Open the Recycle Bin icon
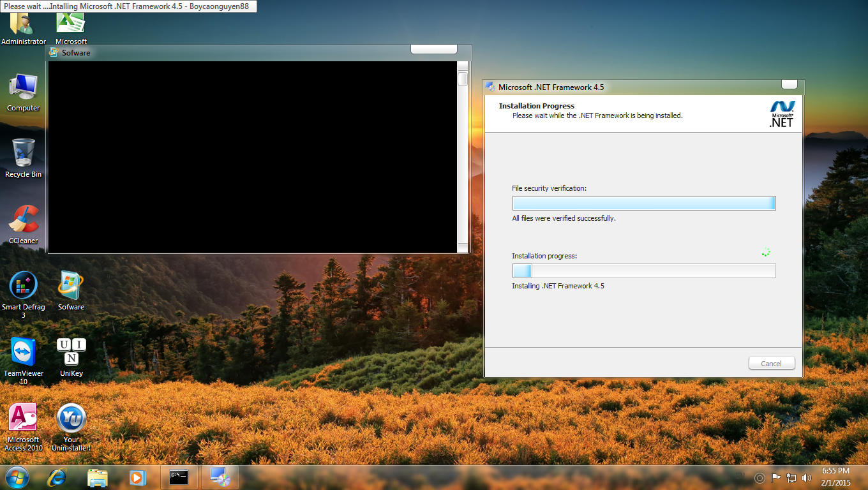868x490 pixels. tap(24, 159)
